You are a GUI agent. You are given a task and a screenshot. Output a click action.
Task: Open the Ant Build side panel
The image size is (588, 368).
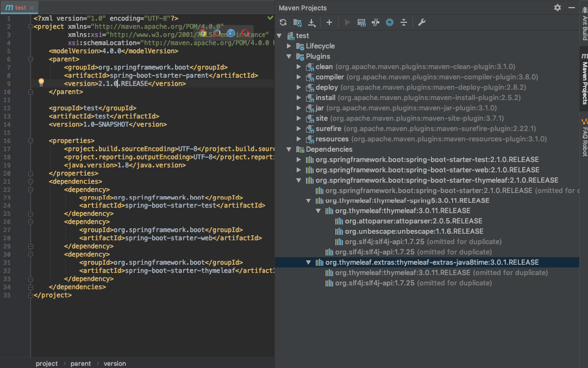click(x=584, y=24)
